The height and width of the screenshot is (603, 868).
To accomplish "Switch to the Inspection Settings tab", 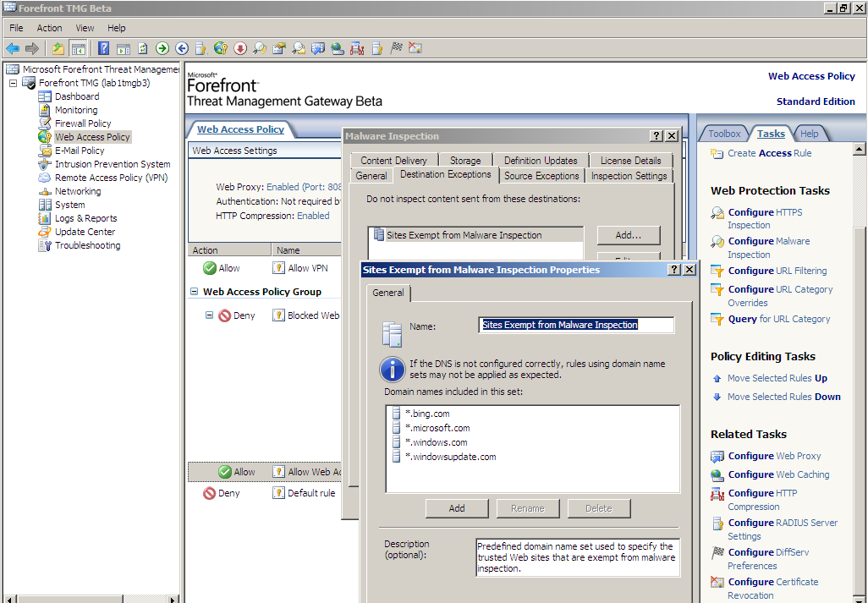I will coord(629,176).
